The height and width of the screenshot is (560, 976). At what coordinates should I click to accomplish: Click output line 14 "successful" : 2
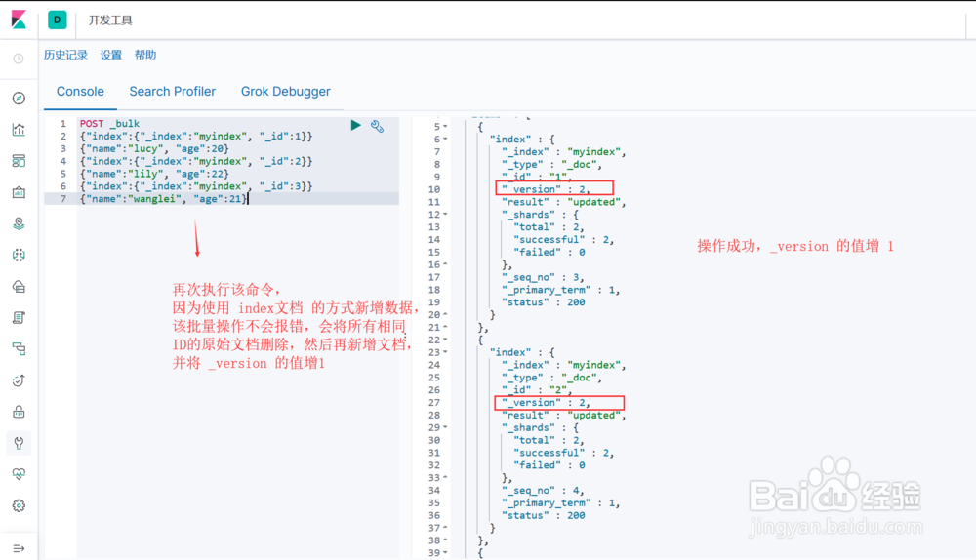[563, 240]
